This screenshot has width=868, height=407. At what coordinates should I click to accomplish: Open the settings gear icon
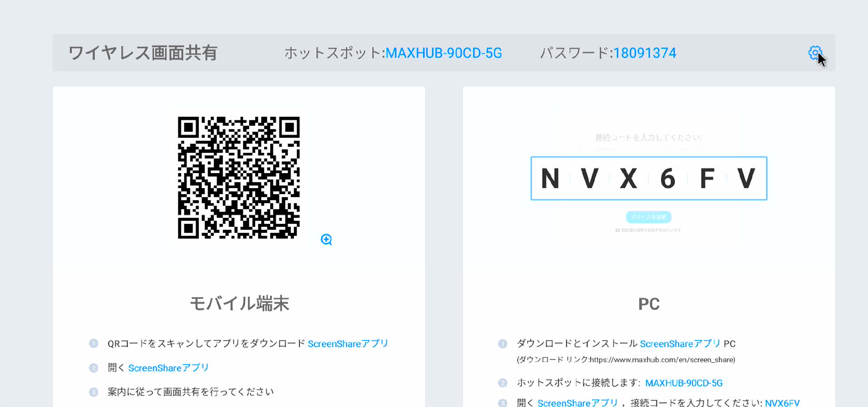[x=815, y=53]
